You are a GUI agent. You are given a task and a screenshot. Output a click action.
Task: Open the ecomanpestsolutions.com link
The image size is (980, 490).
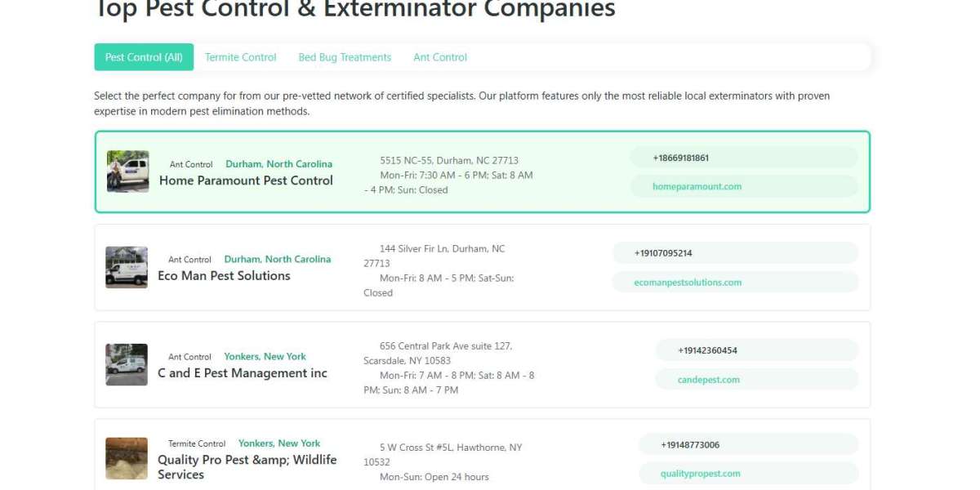[x=688, y=282]
